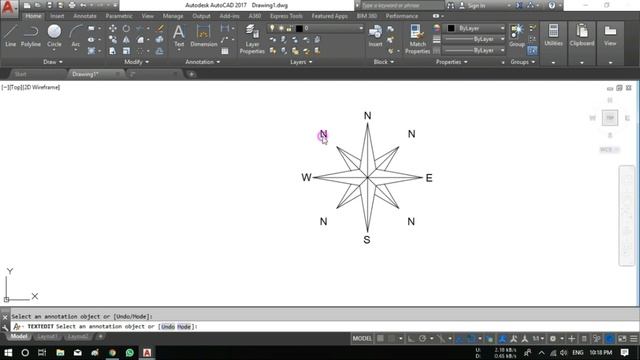The image size is (640, 360).
Task: Toggle the Clean Screen icon in status bar
Action: (622, 339)
